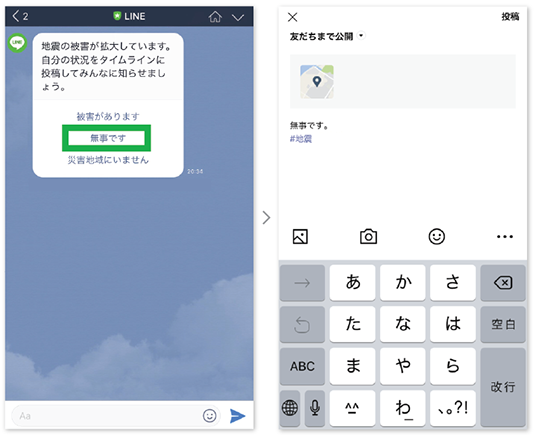Tap the ま key
This screenshot has width=536, height=435.
coord(352,366)
